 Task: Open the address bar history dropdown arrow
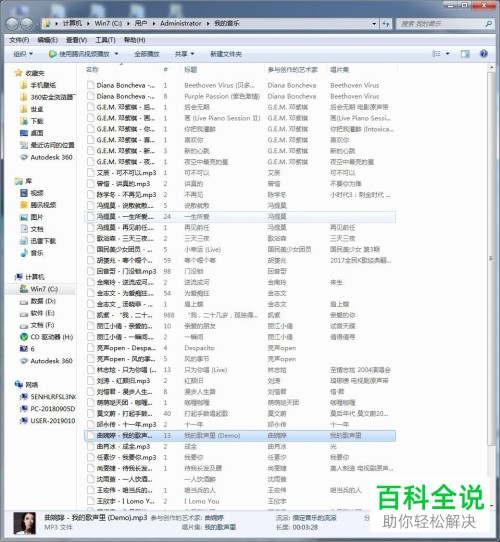point(374,24)
